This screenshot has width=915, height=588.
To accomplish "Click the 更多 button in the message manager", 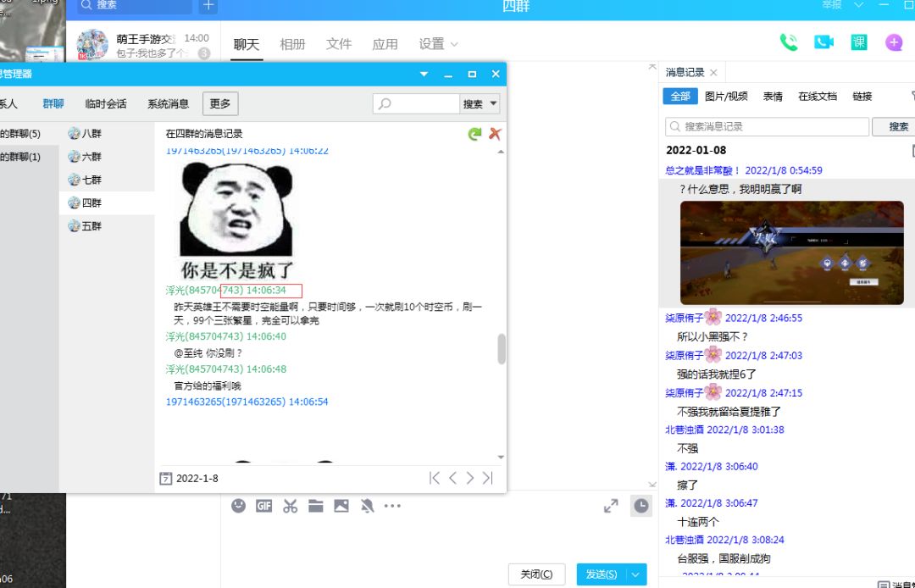I will 220,104.
